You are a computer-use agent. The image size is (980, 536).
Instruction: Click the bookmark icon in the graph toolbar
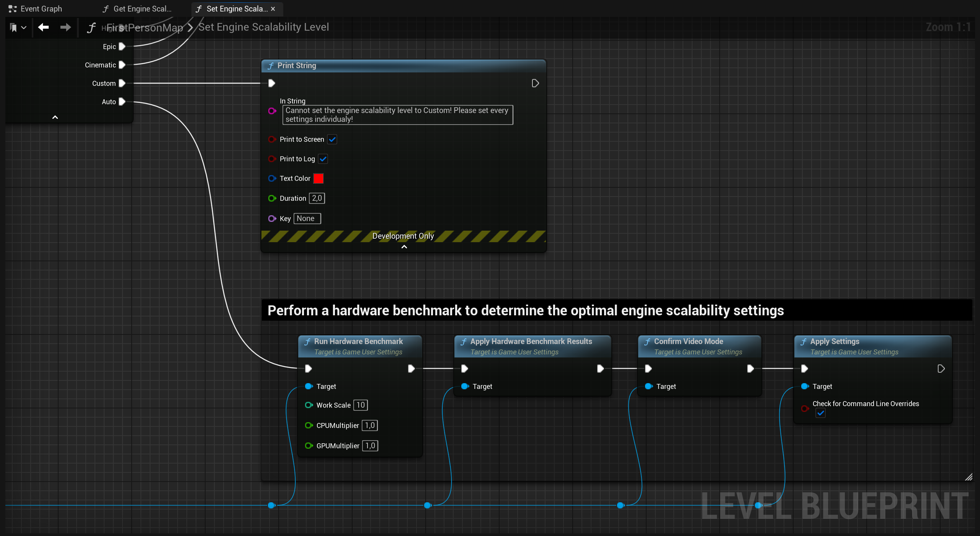click(13, 27)
